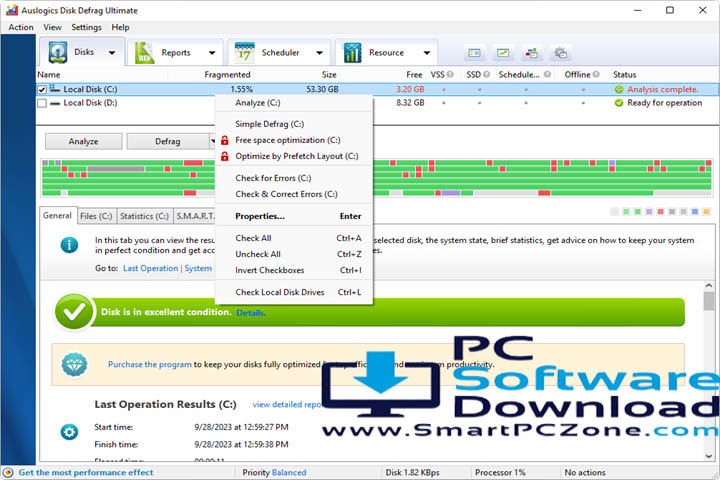Expand the Disks dropdown arrow

click(112, 53)
